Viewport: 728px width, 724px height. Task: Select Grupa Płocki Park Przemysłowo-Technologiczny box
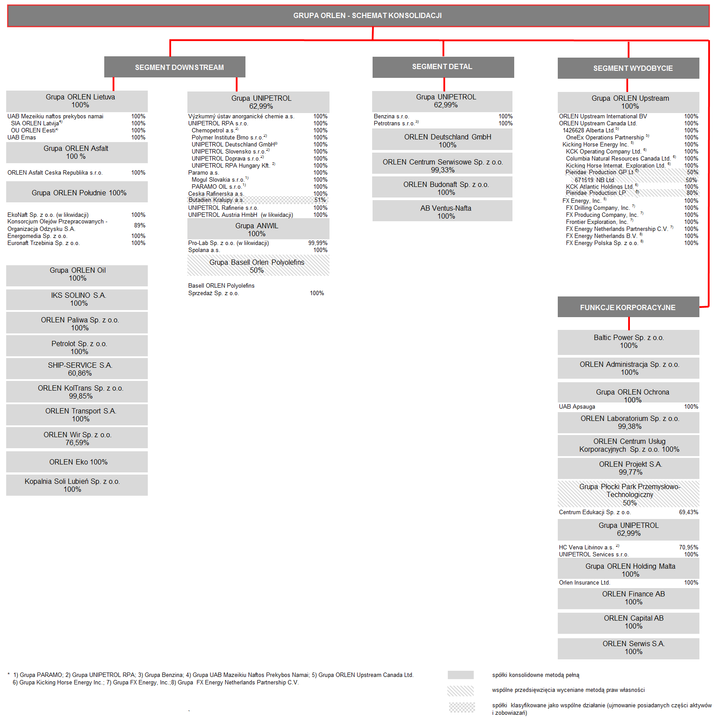628,494
